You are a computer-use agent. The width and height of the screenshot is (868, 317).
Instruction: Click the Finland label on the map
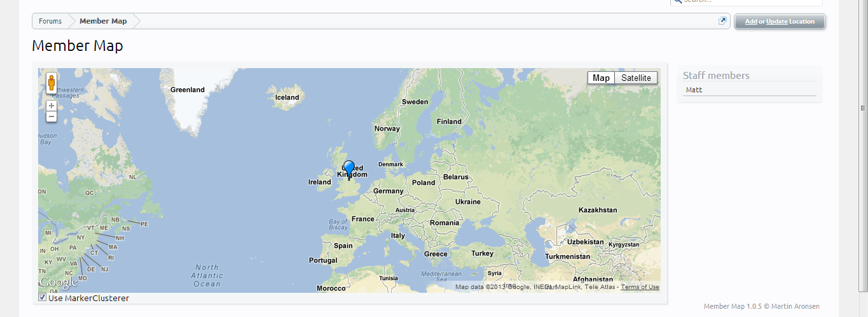click(449, 122)
